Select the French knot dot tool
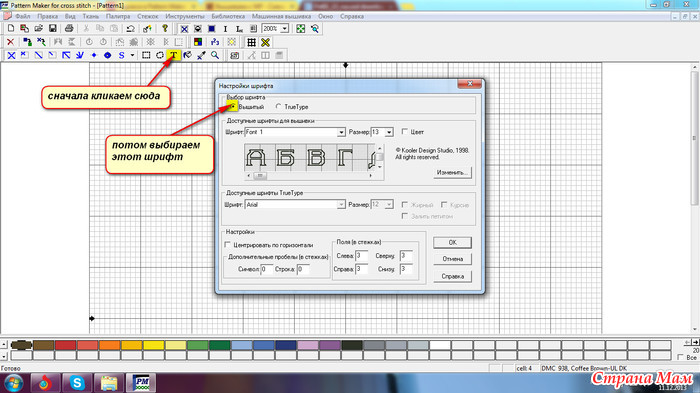700x393 pixels. [x=94, y=55]
